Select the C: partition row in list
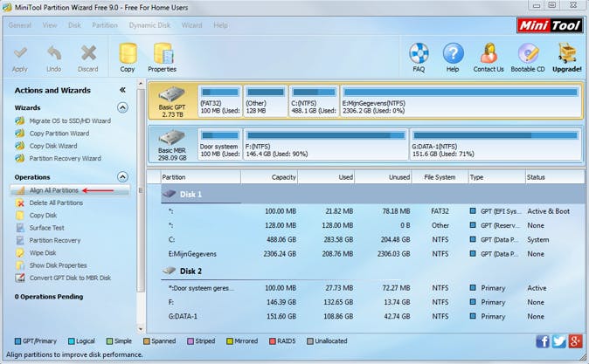Screen dimensions: 589x364 click(372, 240)
